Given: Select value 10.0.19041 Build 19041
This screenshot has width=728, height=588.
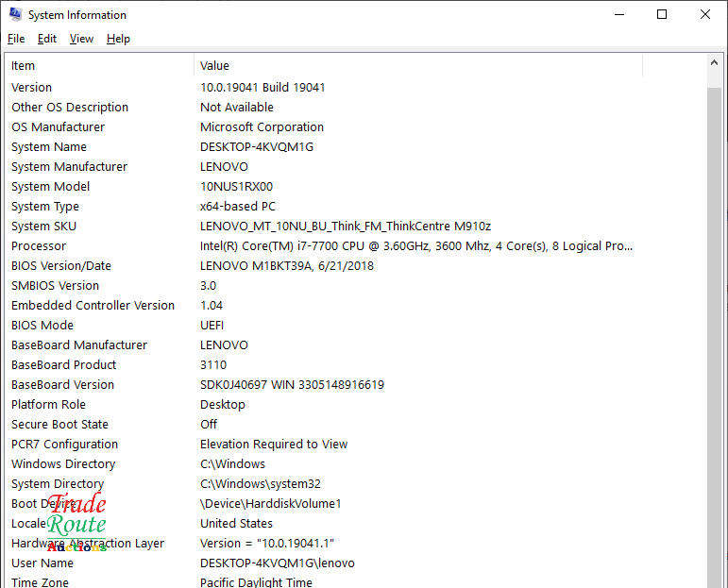Looking at the screenshot, I should pos(262,87).
